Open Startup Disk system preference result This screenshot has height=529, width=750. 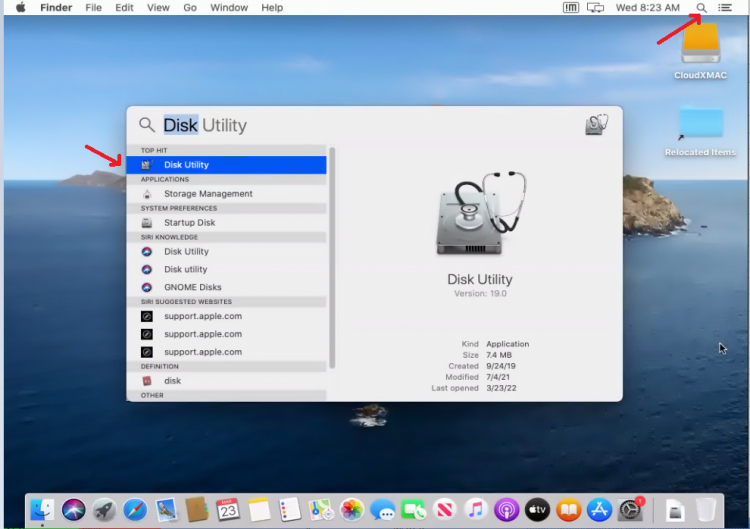point(226,222)
